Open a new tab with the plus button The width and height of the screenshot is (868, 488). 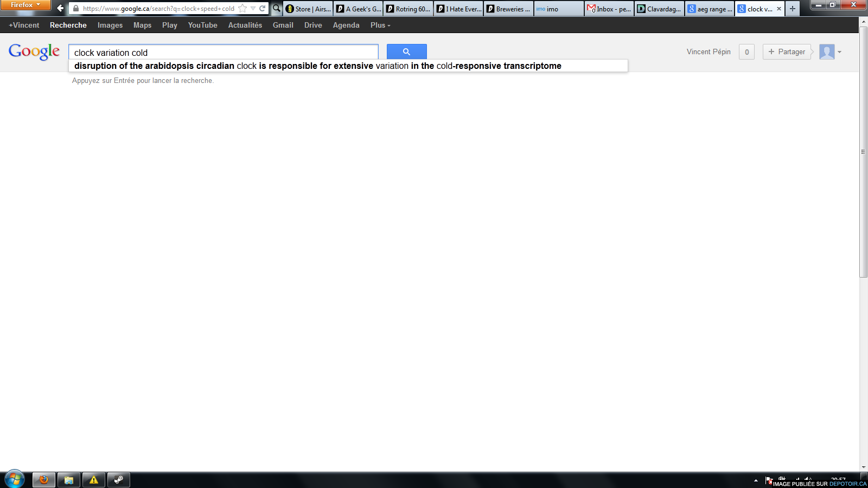click(x=793, y=9)
